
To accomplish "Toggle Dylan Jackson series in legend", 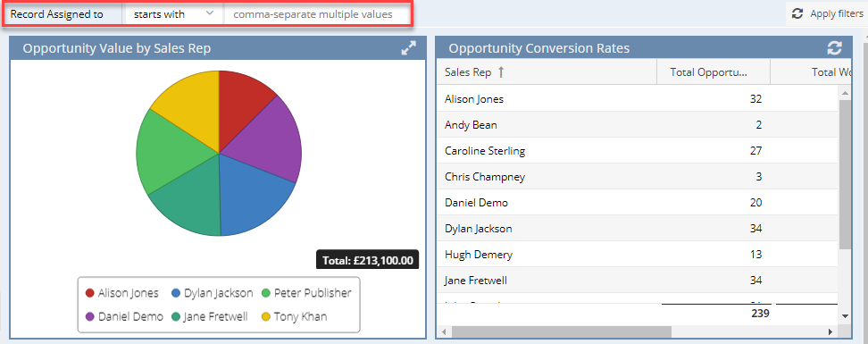I will click(212, 293).
